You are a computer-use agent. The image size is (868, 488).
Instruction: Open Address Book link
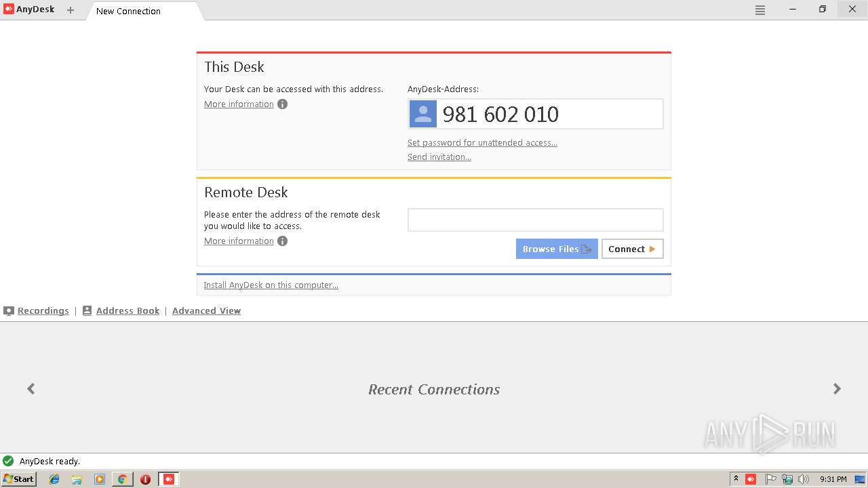click(127, 310)
